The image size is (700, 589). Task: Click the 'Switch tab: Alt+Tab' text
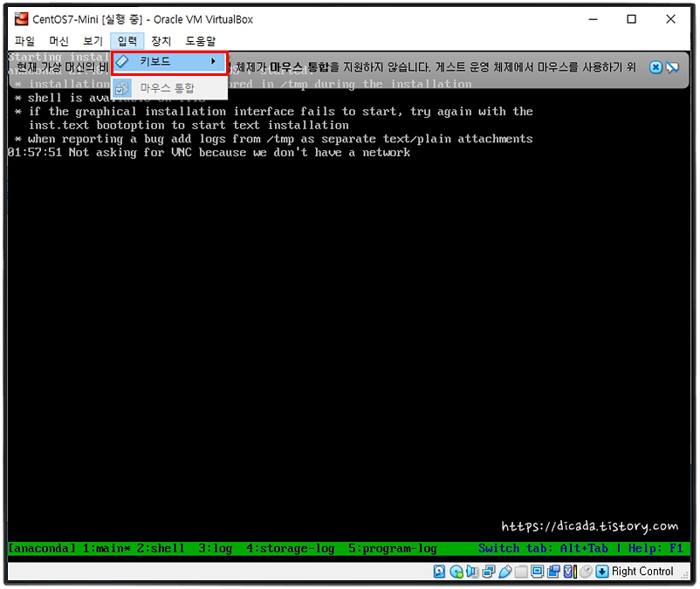(543, 548)
